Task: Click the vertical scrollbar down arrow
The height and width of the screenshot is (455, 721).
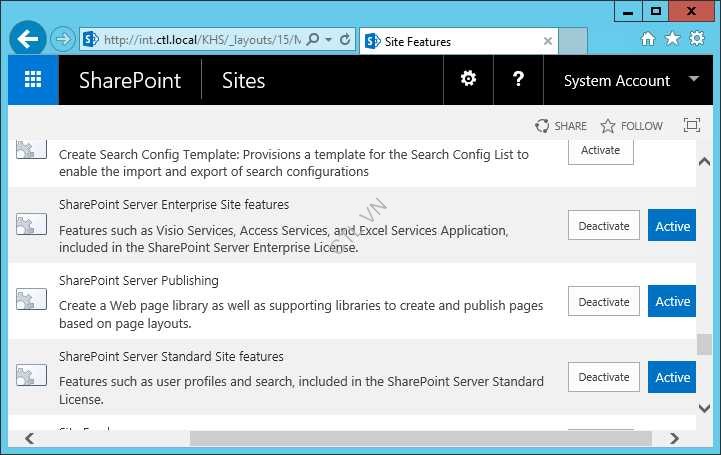Action: pos(704,412)
